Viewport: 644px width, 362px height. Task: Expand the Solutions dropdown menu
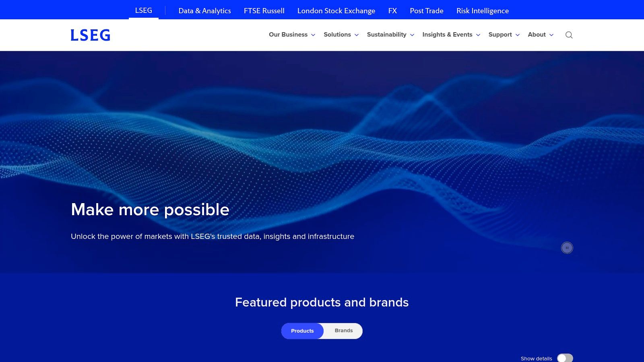pos(341,35)
